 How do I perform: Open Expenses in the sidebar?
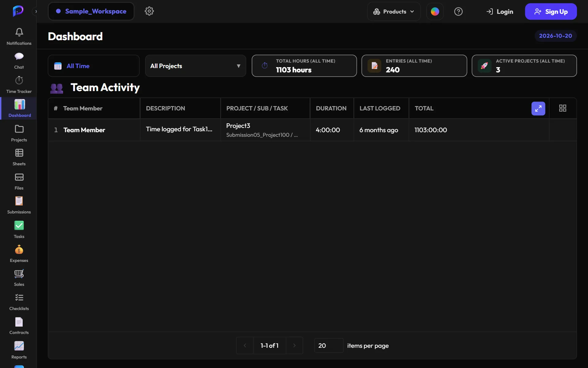pos(19,254)
